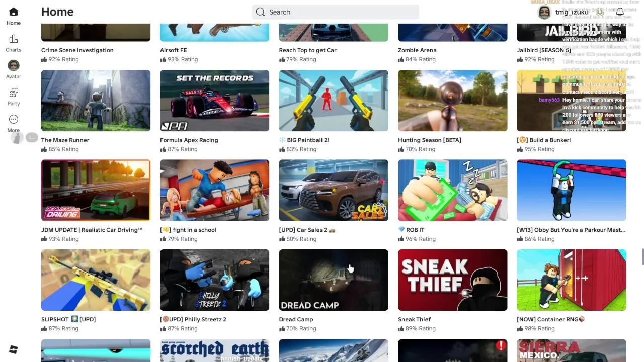Screen dimensions: 644x362
Task: Click thumbs-up icon under Car Sales 2
Action: (x=282, y=239)
